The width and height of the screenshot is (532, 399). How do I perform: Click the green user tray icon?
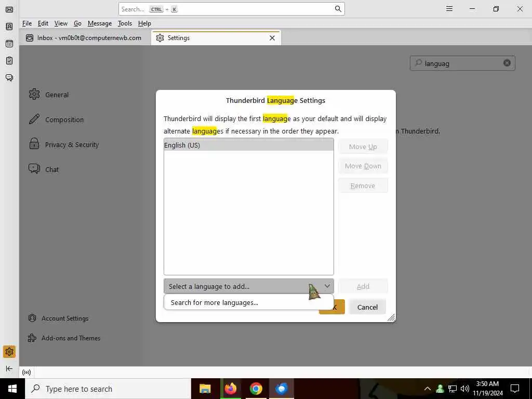[x=440, y=389]
